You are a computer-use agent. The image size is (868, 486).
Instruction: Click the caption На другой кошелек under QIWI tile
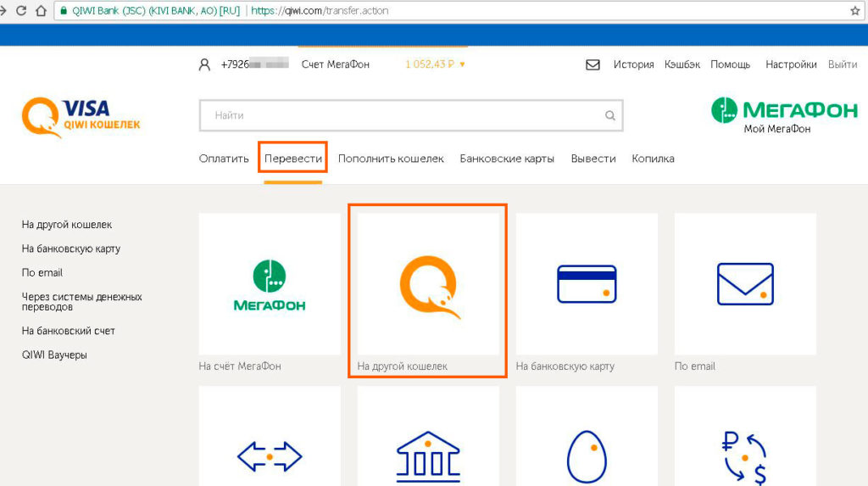click(x=403, y=366)
